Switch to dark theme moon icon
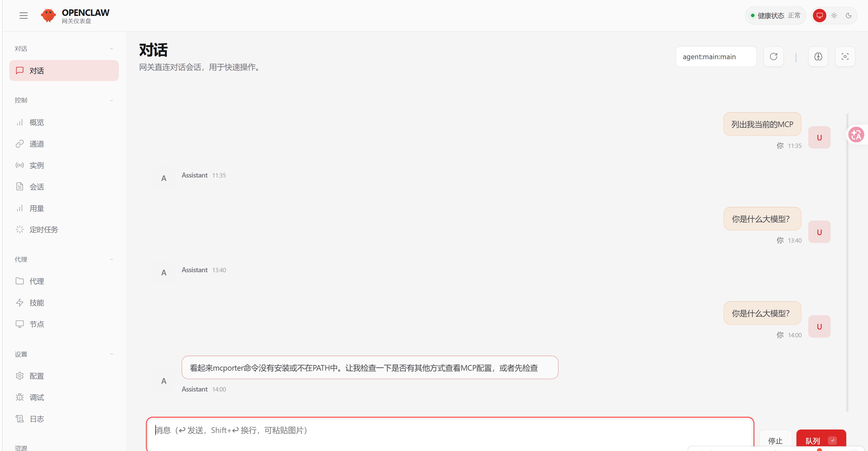Screen dimensions: 868x451 pos(848,16)
